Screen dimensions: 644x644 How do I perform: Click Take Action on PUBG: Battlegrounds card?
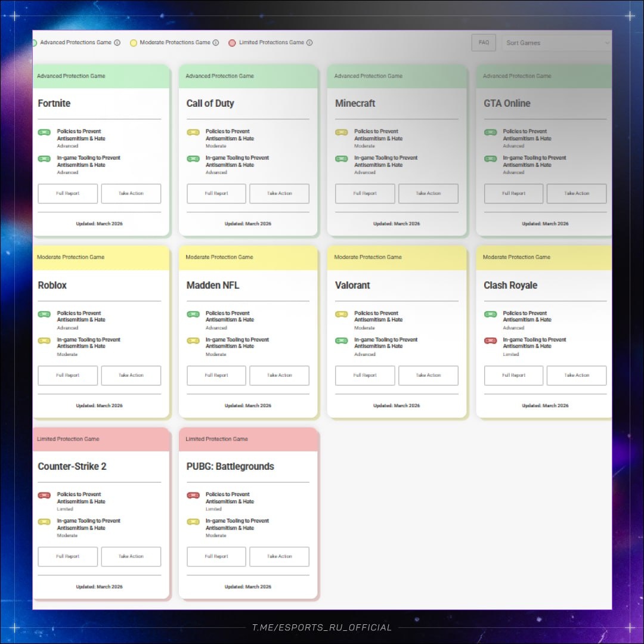pyautogui.click(x=279, y=556)
